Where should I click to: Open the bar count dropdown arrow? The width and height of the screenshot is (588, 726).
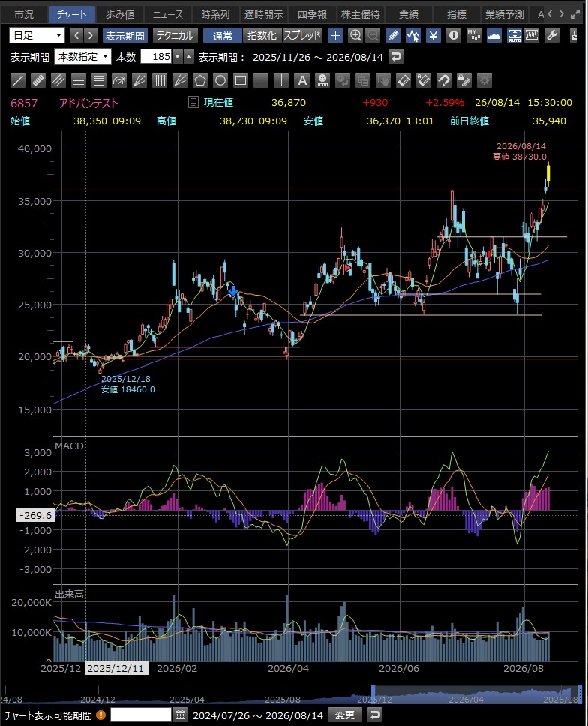click(177, 57)
